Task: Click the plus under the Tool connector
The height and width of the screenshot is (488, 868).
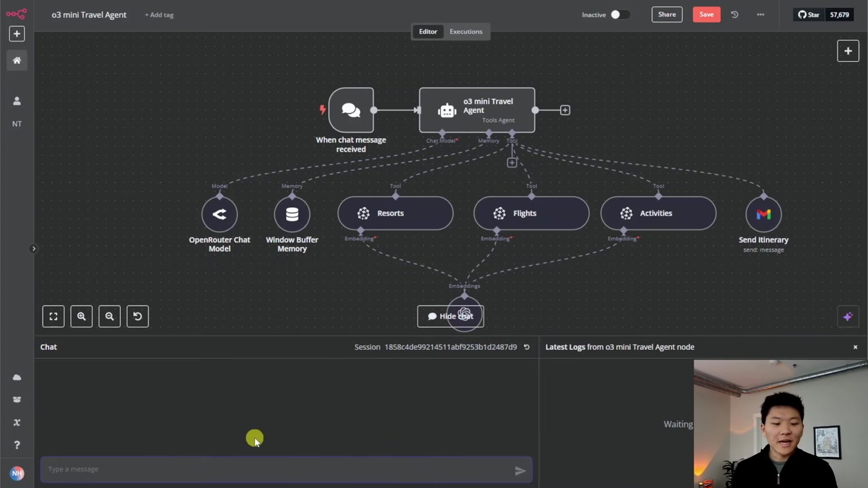Action: pyautogui.click(x=512, y=163)
